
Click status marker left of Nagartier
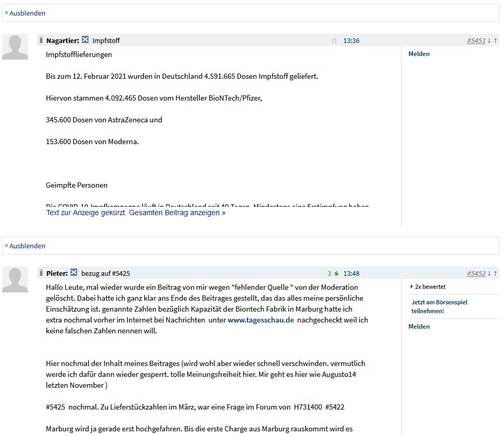[41, 40]
